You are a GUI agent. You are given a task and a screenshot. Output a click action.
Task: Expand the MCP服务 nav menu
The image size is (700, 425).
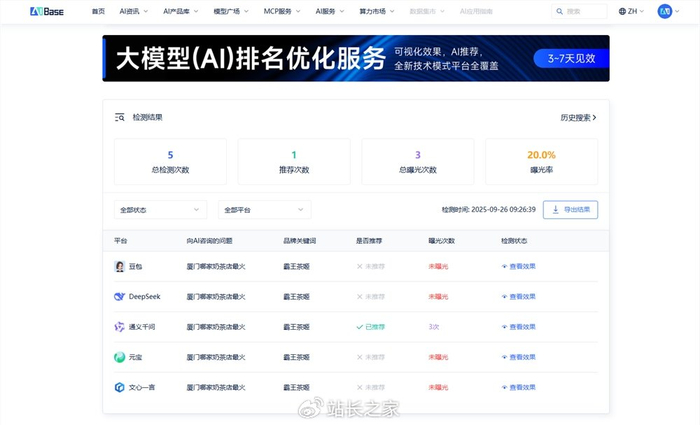tap(282, 11)
